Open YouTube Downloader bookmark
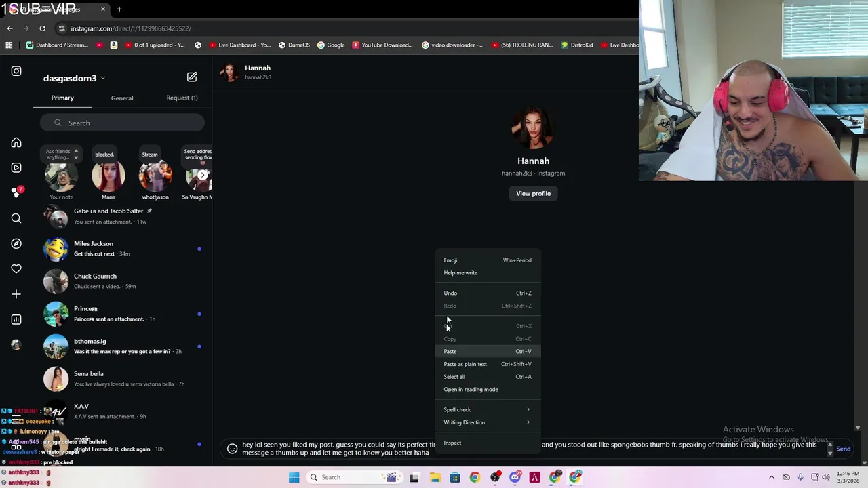 [381, 45]
